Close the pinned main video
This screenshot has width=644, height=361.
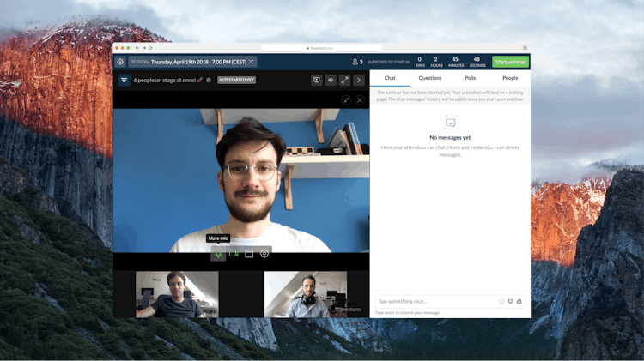pos(360,99)
